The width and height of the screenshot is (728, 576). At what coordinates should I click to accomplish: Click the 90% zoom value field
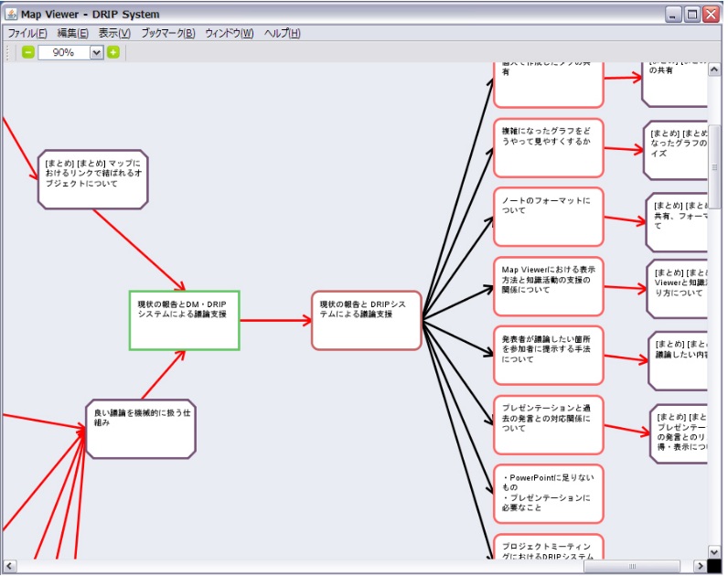[64, 52]
